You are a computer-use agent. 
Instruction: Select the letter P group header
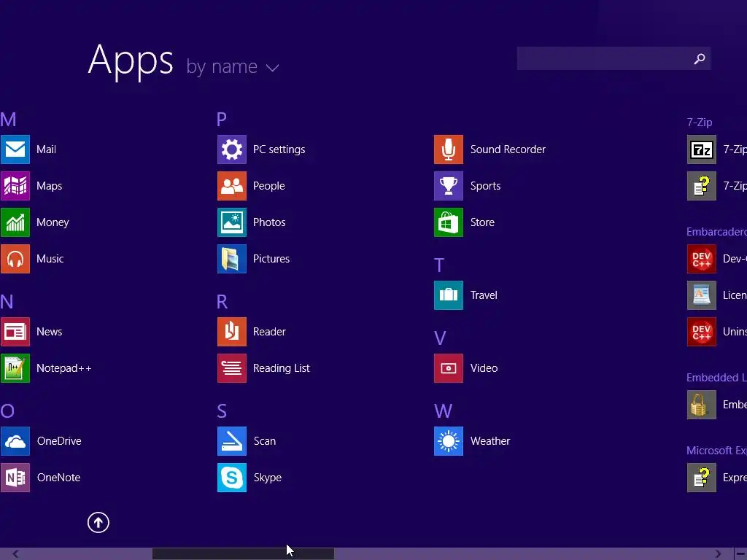(222, 120)
